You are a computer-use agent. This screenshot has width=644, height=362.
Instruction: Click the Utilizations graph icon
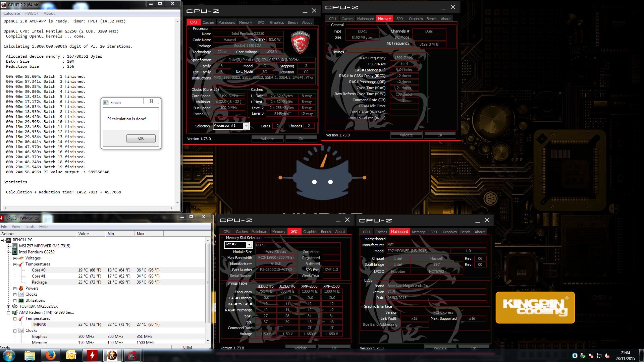pyautogui.click(x=21, y=300)
